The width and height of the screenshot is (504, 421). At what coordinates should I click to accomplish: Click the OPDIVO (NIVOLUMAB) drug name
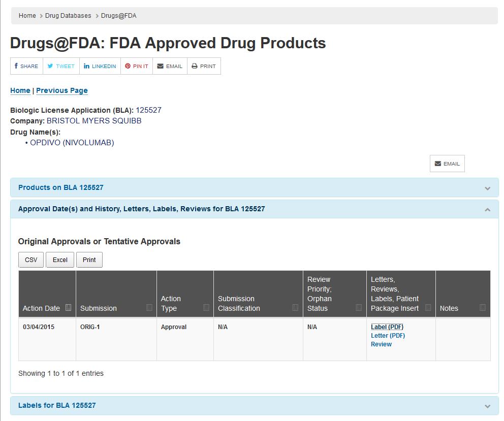click(x=72, y=143)
